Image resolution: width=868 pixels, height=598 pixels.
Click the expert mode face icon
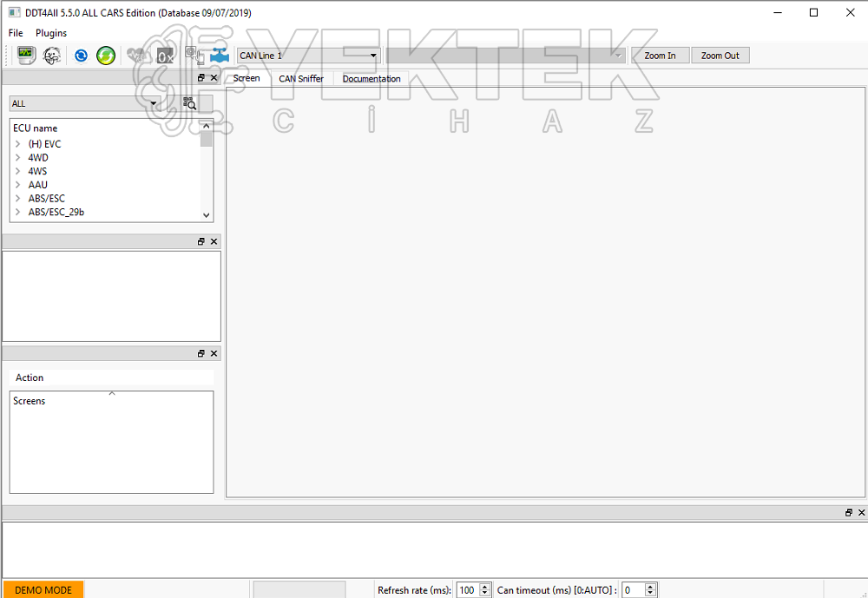coord(52,56)
